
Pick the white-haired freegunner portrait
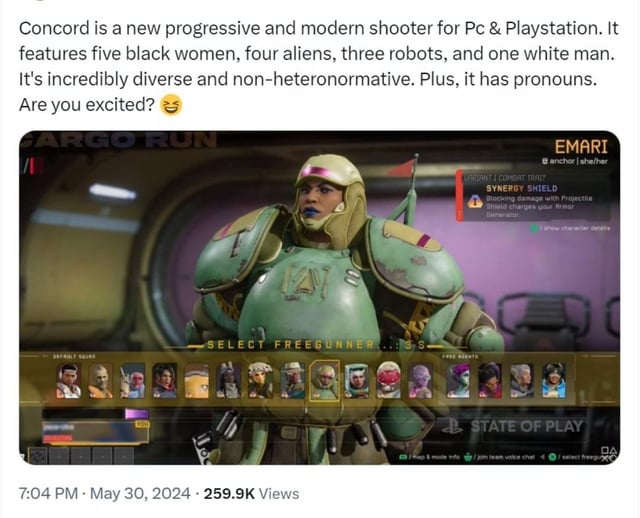pyautogui.click(x=522, y=380)
